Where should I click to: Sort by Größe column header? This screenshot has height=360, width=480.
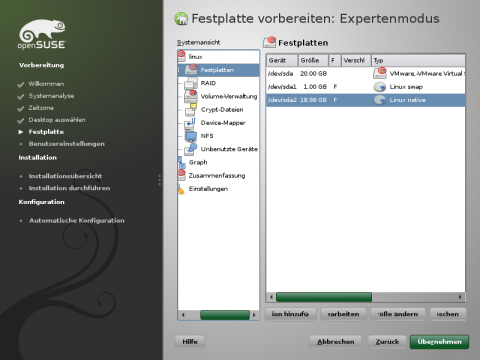pyautogui.click(x=313, y=60)
